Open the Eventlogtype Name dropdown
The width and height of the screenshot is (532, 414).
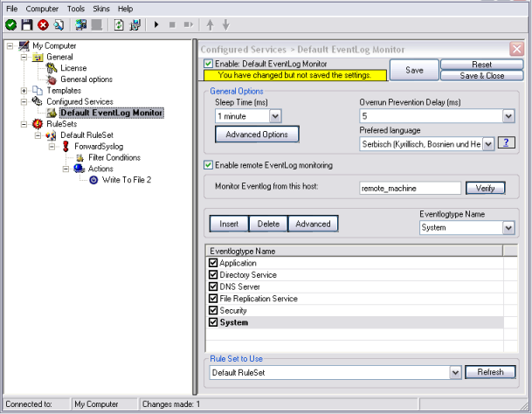[508, 228]
